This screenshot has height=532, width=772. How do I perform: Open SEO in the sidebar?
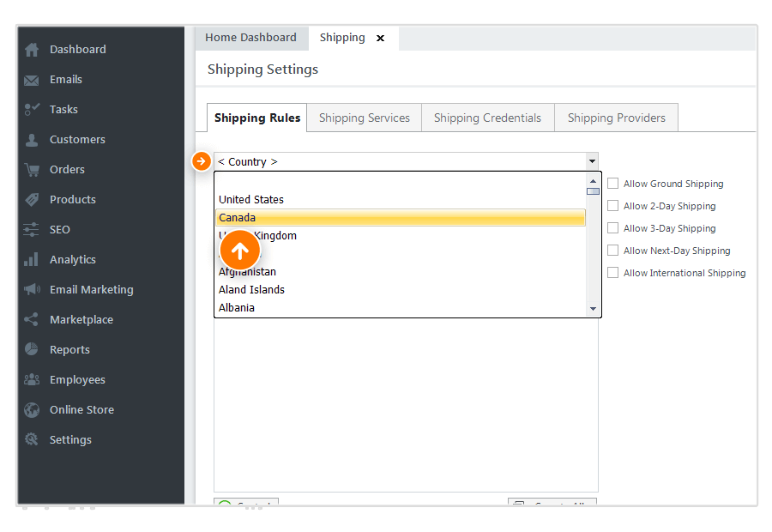[x=59, y=230]
